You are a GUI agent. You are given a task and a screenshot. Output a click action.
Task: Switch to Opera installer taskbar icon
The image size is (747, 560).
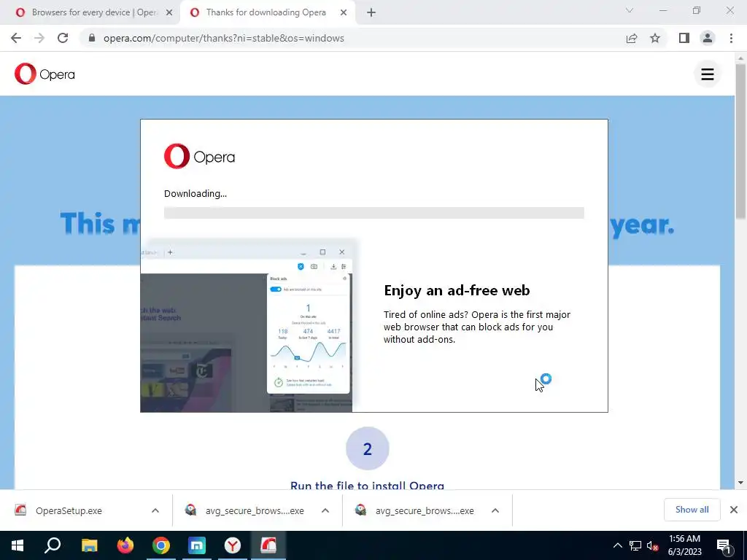click(268, 545)
